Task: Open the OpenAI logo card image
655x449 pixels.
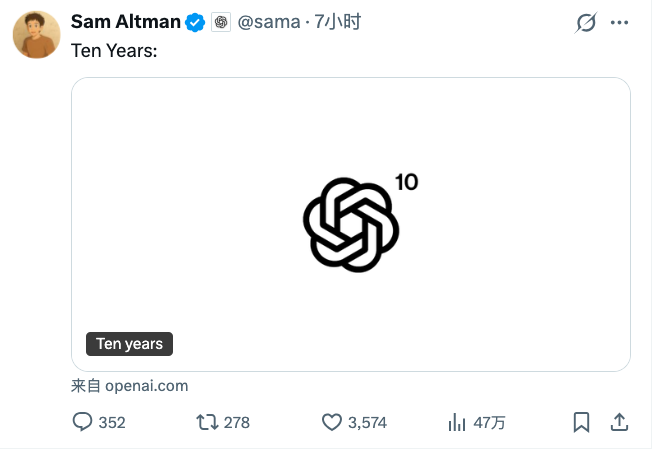Action: point(351,224)
